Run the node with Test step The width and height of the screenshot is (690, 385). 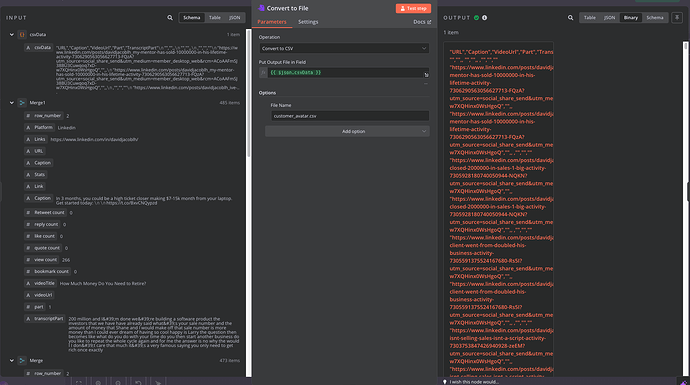click(x=413, y=8)
